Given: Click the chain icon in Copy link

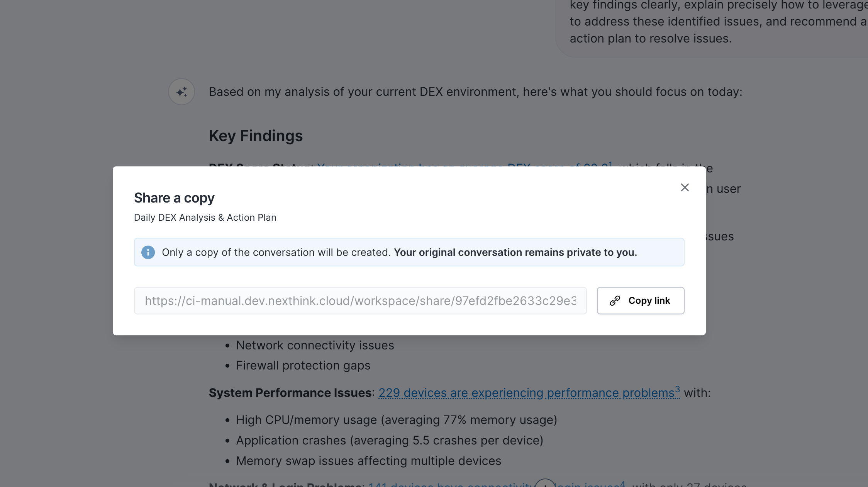Looking at the screenshot, I should (615, 301).
